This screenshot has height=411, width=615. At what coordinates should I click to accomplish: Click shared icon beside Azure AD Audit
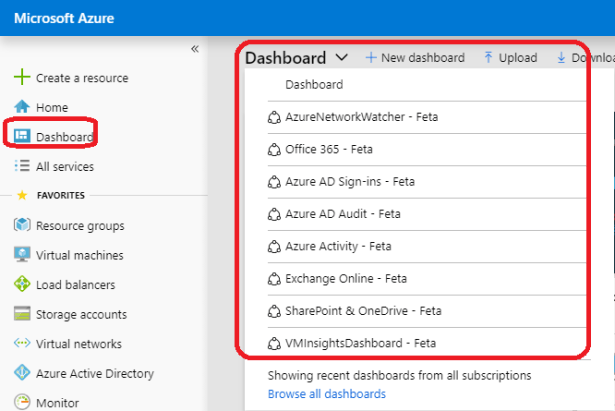point(274,214)
